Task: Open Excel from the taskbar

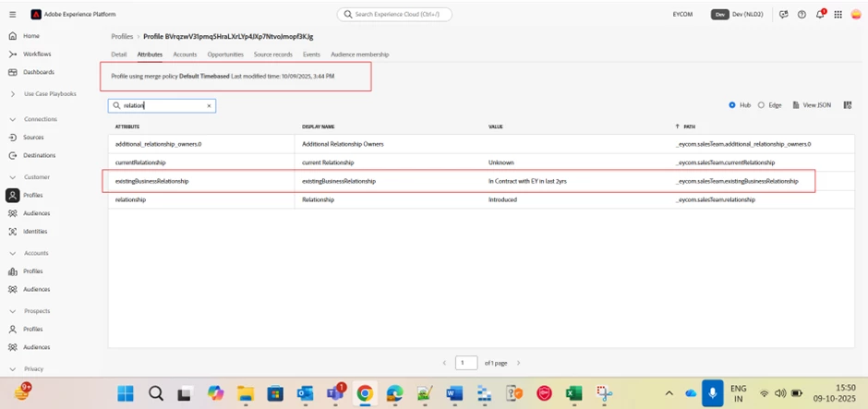Action: pyautogui.click(x=573, y=393)
